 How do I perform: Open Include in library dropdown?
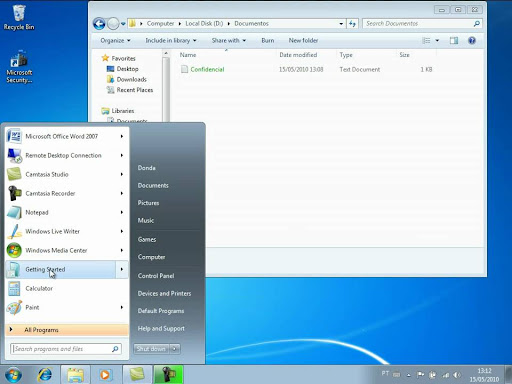171,41
